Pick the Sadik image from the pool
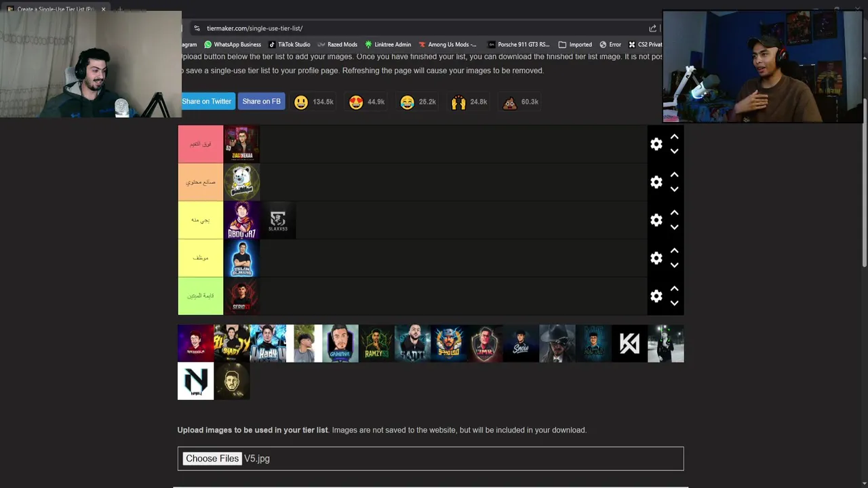 (412, 344)
